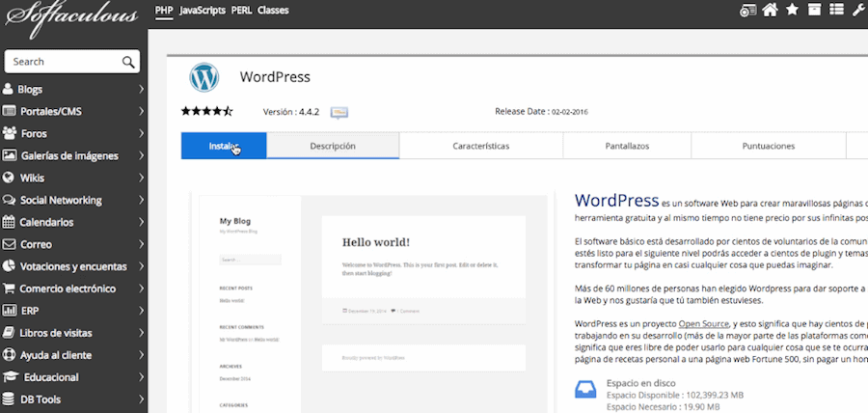The height and width of the screenshot is (413, 868).
Task: Expand the Blogs category chevron
Action: tap(142, 89)
